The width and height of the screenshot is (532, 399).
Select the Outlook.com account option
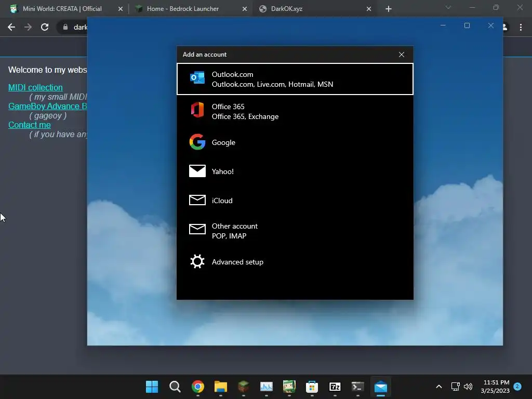(x=295, y=79)
